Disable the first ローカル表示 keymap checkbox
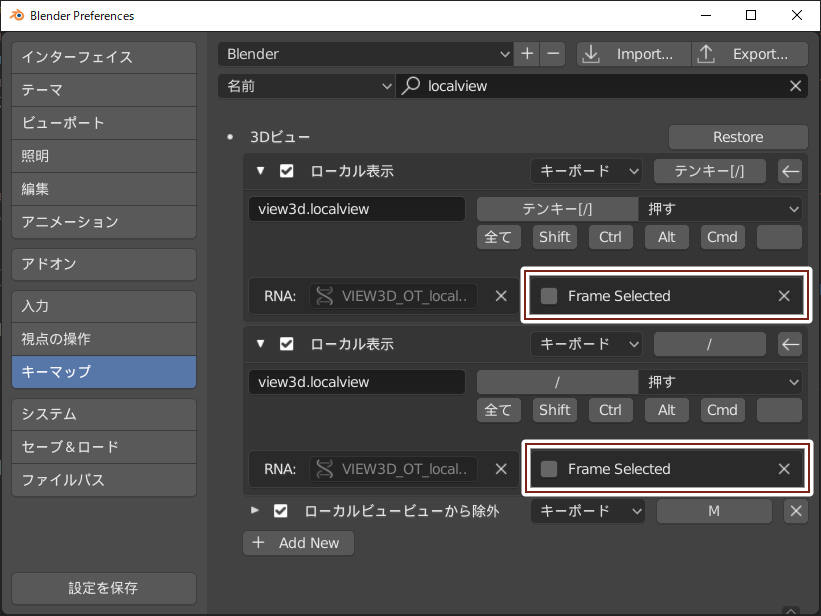 [x=286, y=171]
